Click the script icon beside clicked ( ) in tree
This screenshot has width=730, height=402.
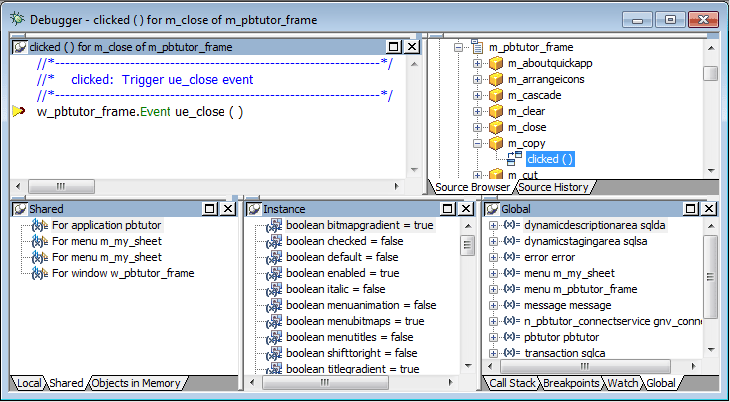(514, 159)
